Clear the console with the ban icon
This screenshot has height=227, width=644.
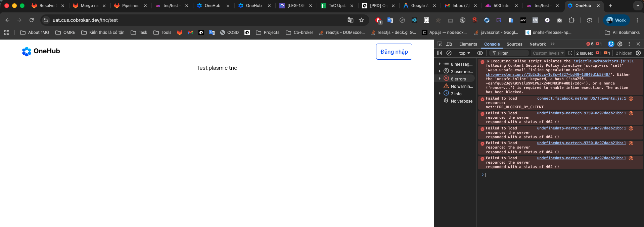click(449, 53)
